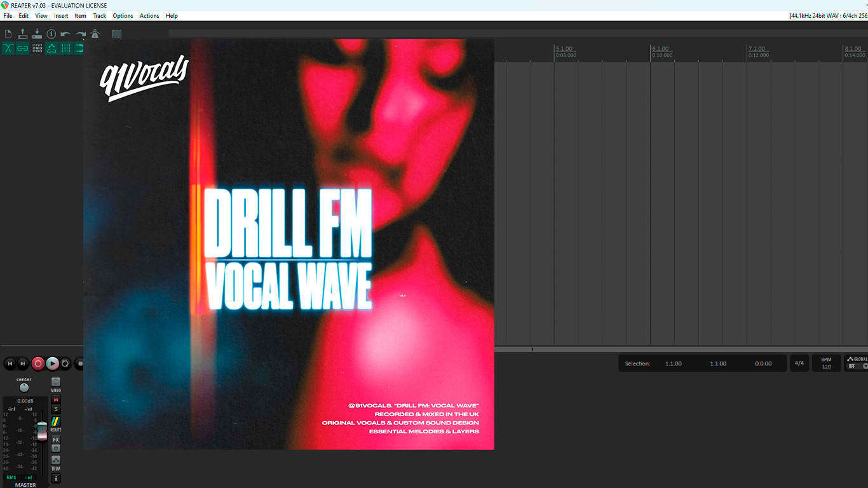Toggle auto-crossfade (crossed lines) button
The width and height of the screenshot is (868, 488).
click(8, 48)
